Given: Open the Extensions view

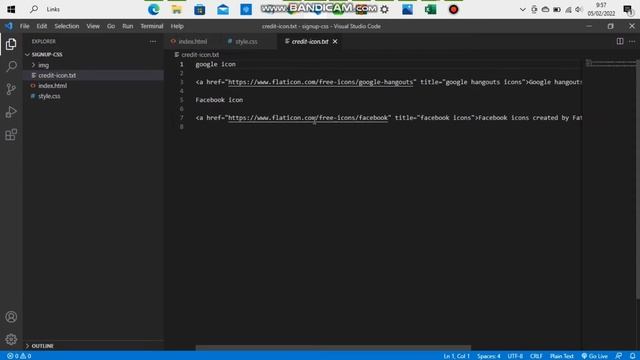Looking at the screenshot, I should coord(11,135).
